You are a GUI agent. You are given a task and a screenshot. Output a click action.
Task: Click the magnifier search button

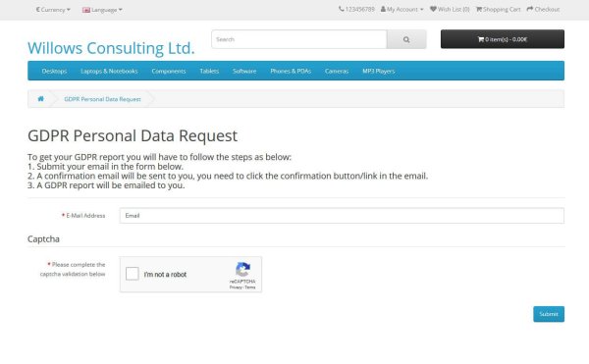pos(406,39)
